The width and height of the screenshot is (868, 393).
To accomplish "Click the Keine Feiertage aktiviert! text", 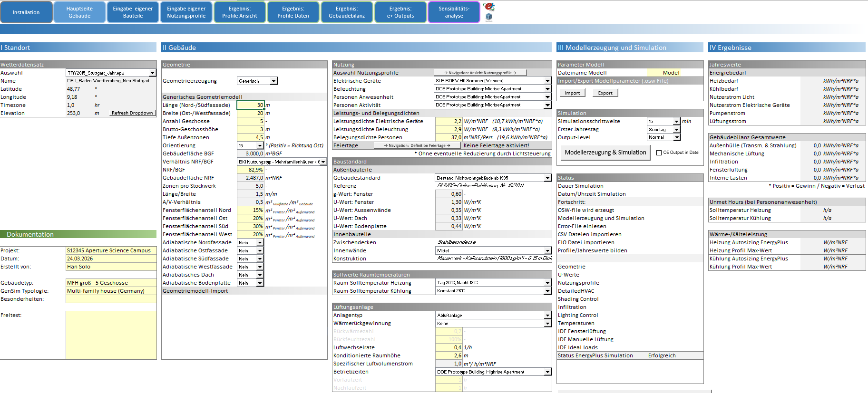I will click(x=496, y=145).
